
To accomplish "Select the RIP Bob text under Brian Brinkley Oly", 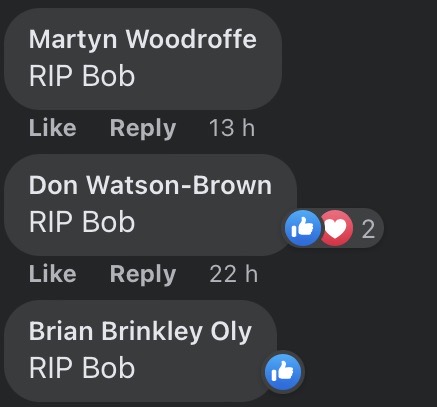I will (82, 367).
